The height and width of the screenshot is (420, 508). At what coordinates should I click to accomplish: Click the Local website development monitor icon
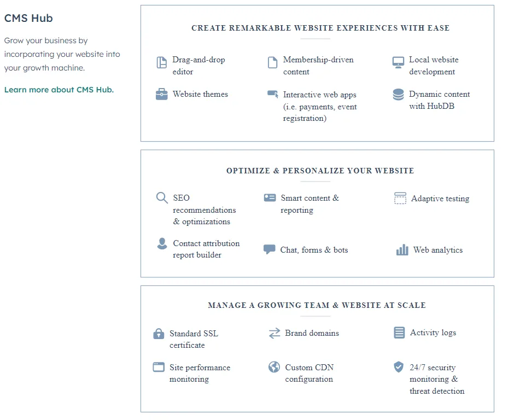coord(398,62)
